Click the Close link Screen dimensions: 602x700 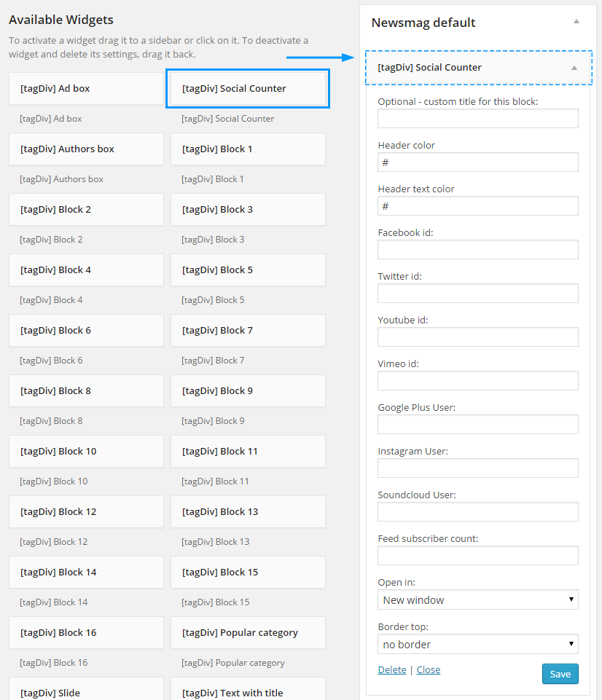point(428,670)
